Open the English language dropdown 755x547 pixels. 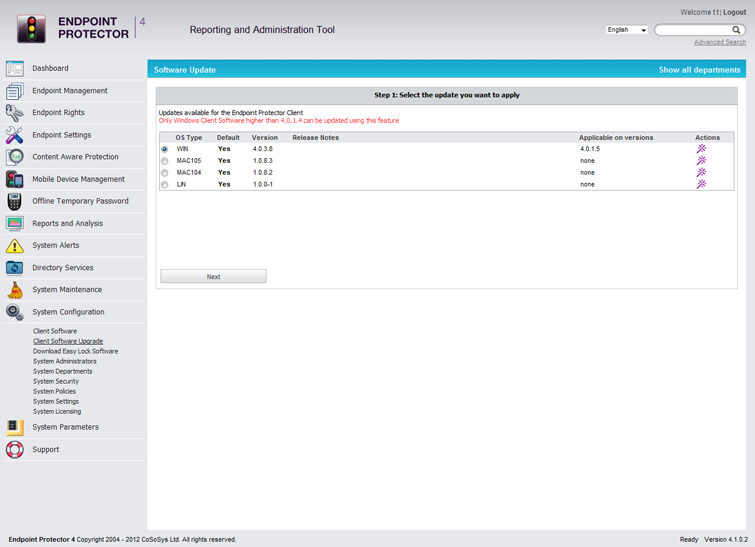point(626,30)
